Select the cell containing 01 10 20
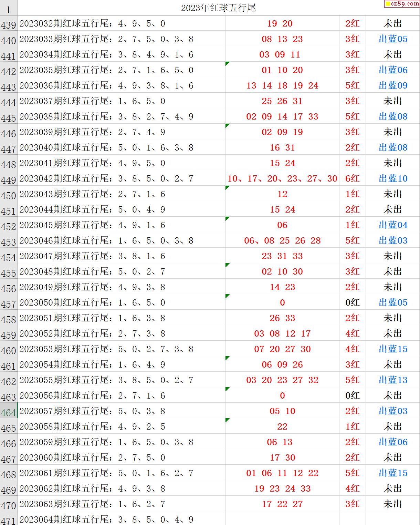Image resolution: width=420 pixels, height=525 pixels. tap(282, 70)
